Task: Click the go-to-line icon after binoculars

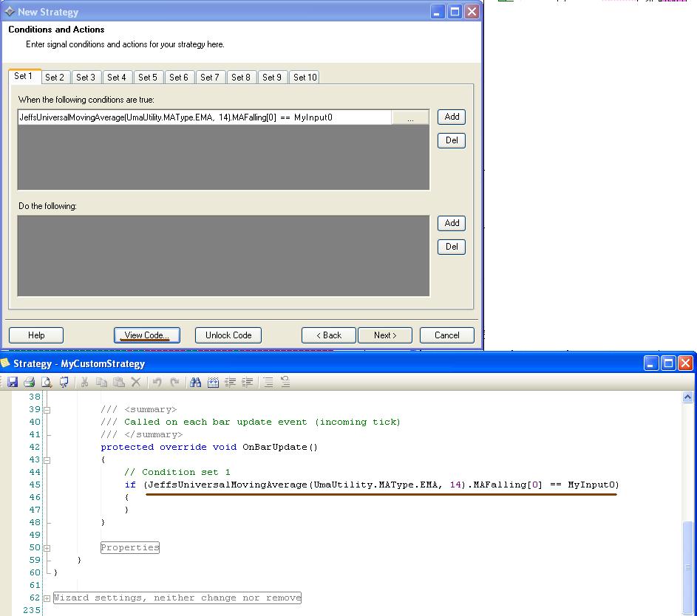Action: coord(213,382)
